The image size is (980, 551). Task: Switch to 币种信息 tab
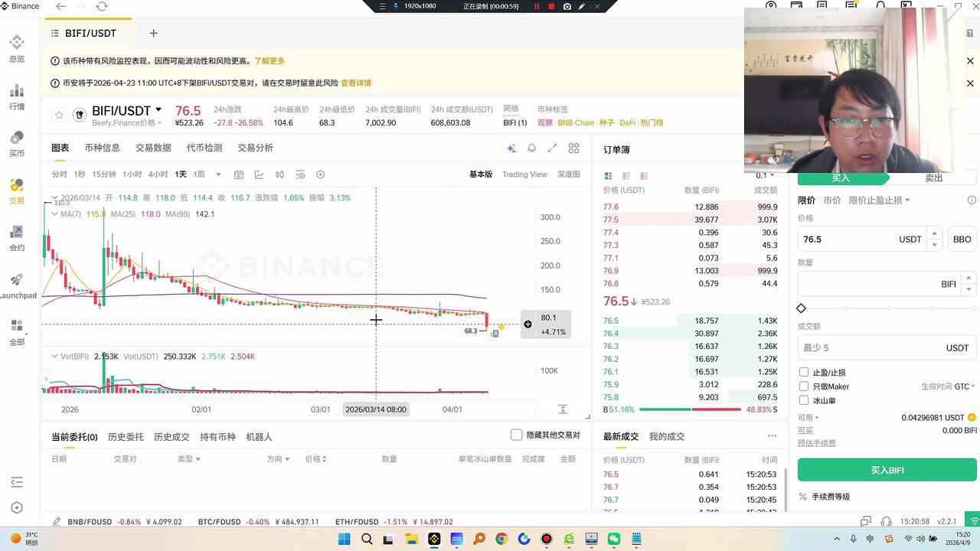tap(102, 148)
